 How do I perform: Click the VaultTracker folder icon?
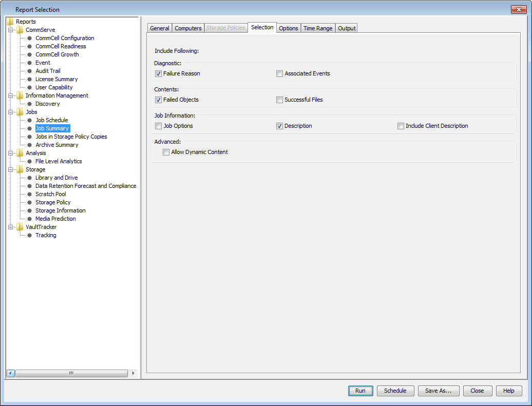click(x=20, y=227)
